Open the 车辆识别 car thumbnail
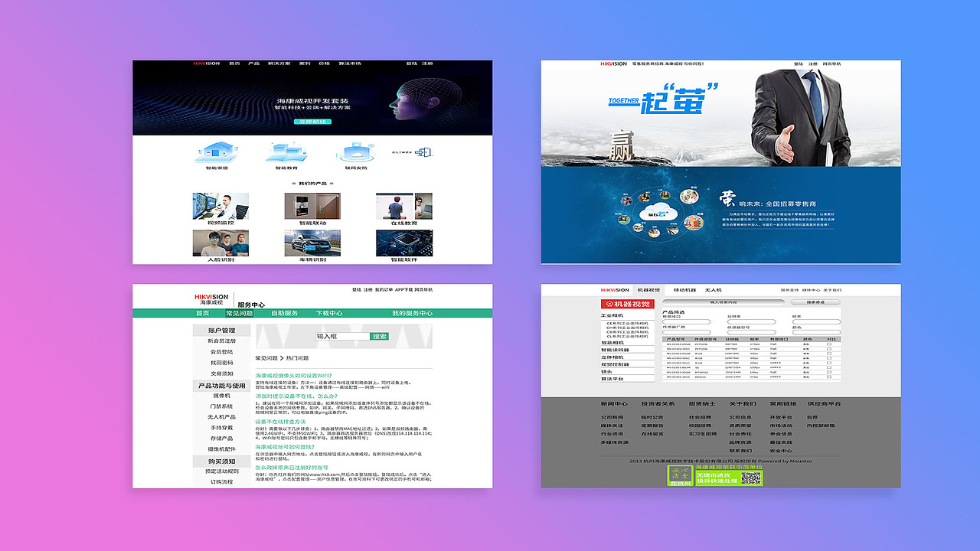 click(x=312, y=243)
